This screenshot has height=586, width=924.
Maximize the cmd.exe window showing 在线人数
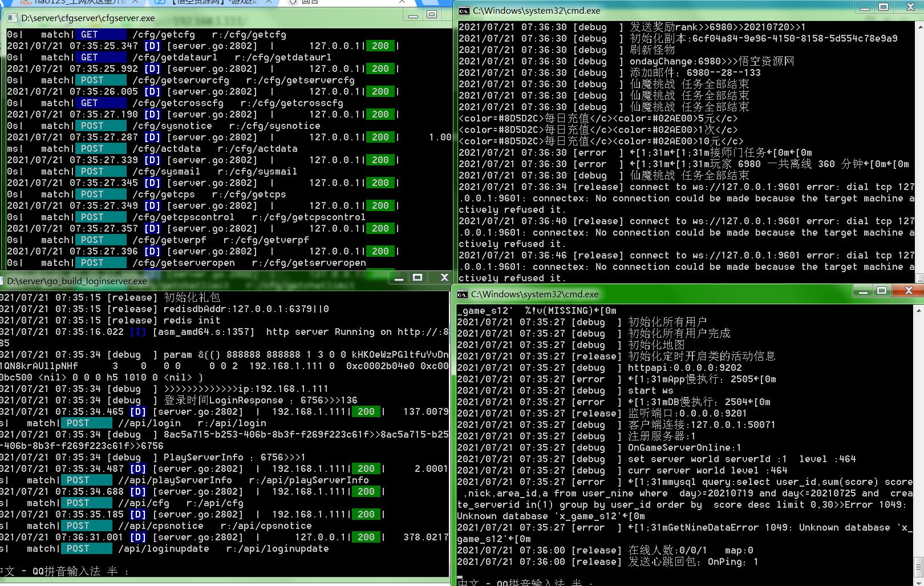[882, 291]
